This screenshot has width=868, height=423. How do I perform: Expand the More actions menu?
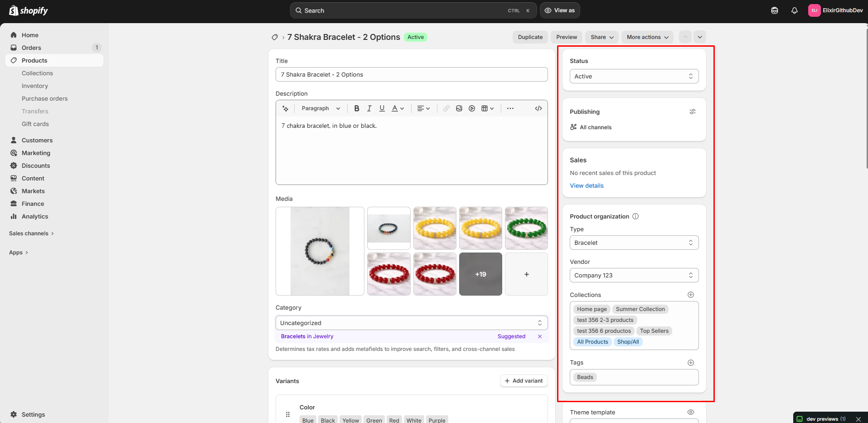tap(647, 37)
